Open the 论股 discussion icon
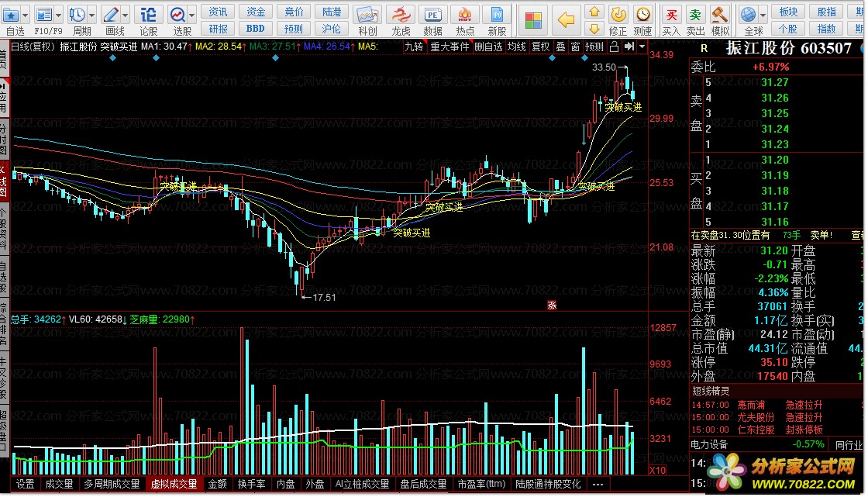 [148, 15]
